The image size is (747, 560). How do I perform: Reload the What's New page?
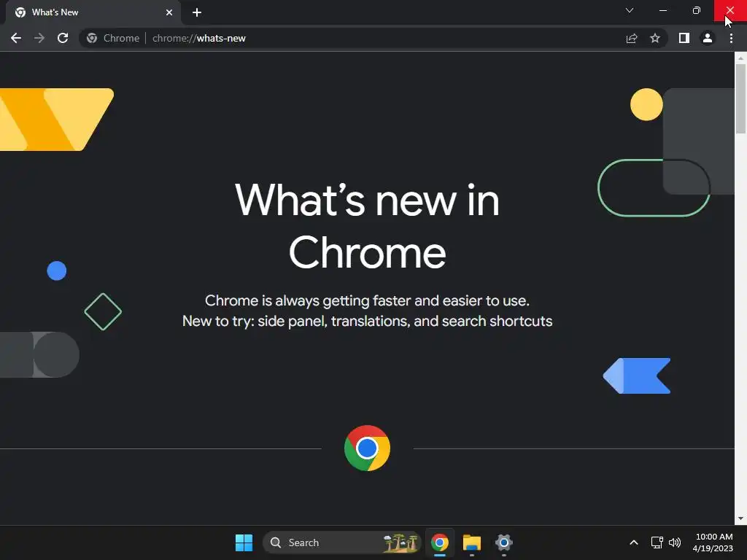pyautogui.click(x=63, y=38)
